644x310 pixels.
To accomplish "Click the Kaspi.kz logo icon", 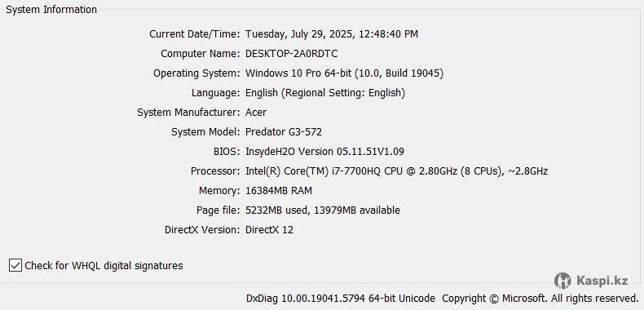I will coord(562,281).
